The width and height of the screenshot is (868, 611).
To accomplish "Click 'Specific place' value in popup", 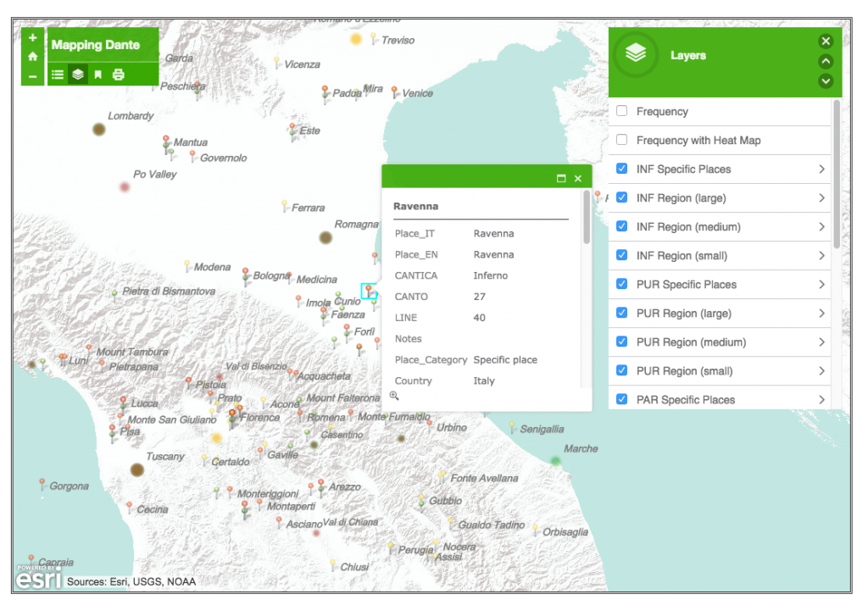I will 505,360.
